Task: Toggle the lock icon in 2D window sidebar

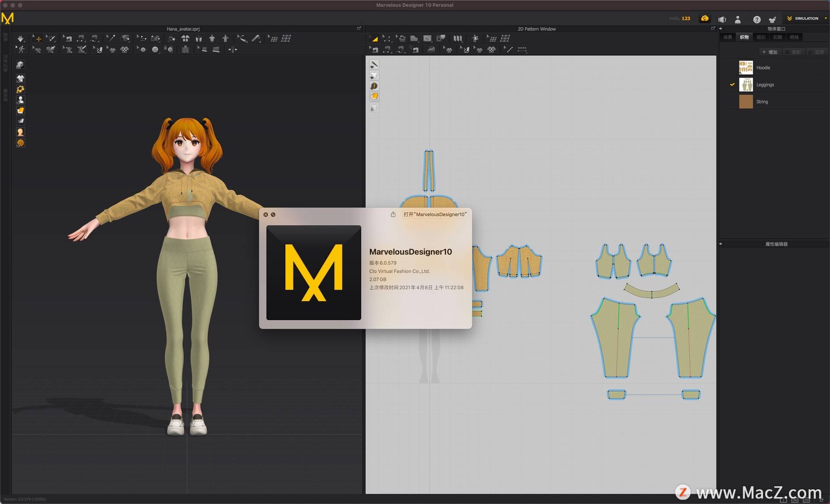Action: pyautogui.click(x=373, y=108)
